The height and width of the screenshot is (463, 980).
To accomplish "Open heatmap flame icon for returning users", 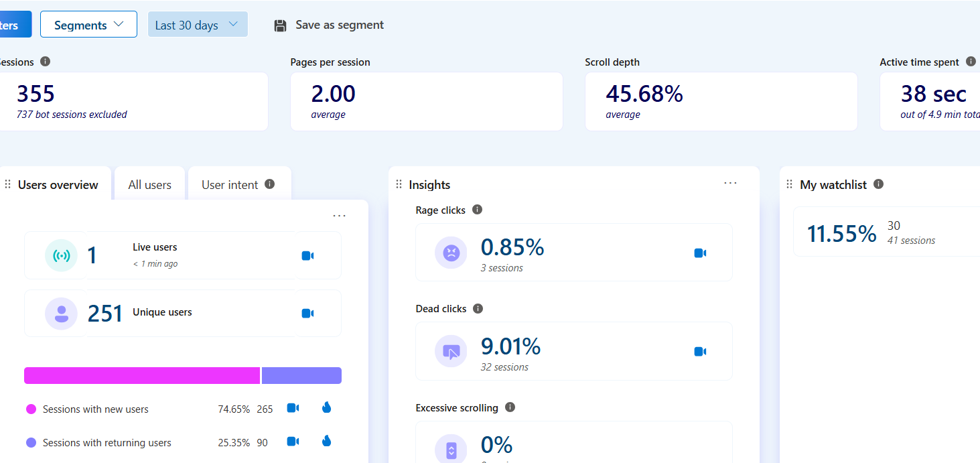I will click(x=327, y=441).
